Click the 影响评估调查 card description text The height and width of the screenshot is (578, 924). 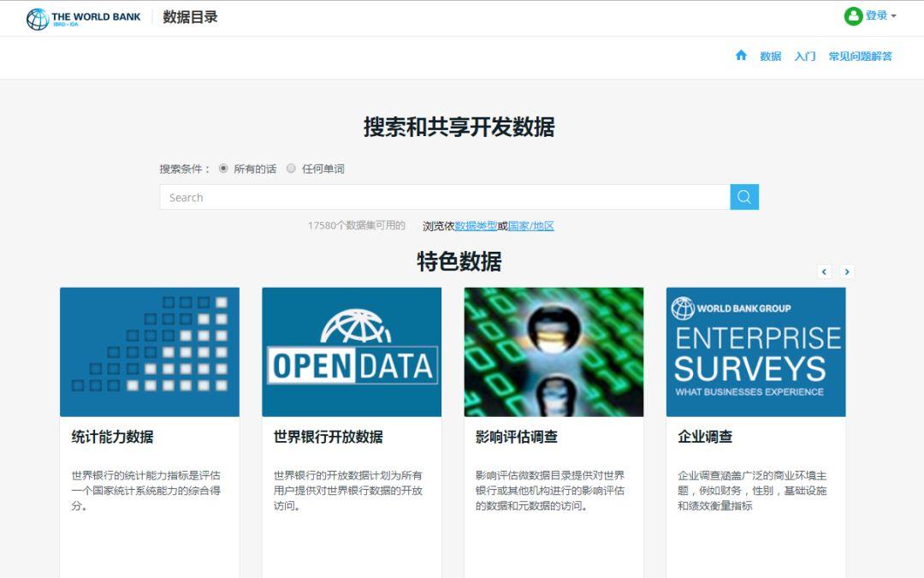(550, 491)
